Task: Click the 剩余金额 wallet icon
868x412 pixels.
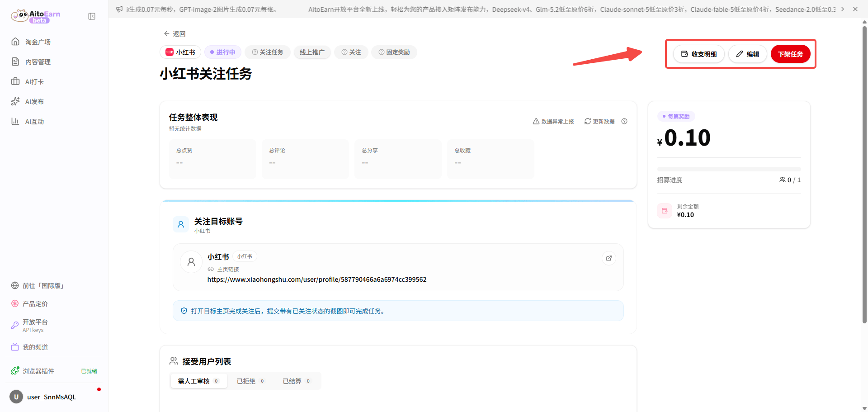Action: 665,211
